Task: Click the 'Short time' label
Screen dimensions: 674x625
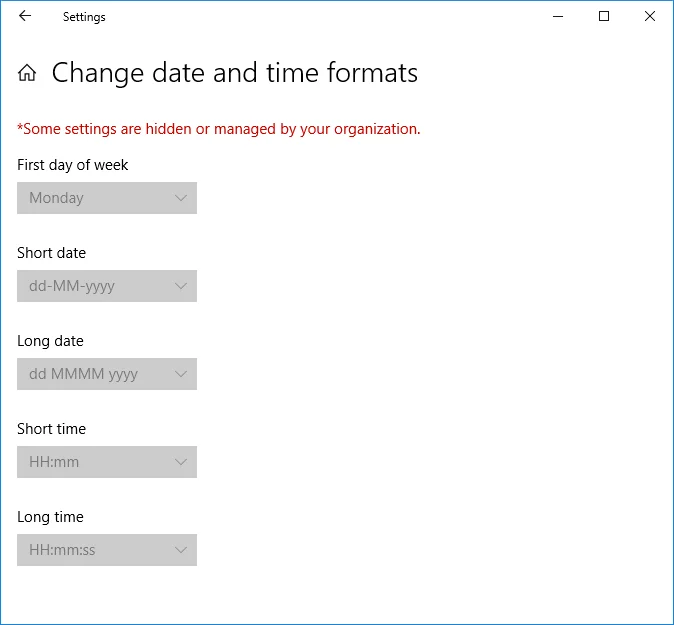Action: [52, 429]
